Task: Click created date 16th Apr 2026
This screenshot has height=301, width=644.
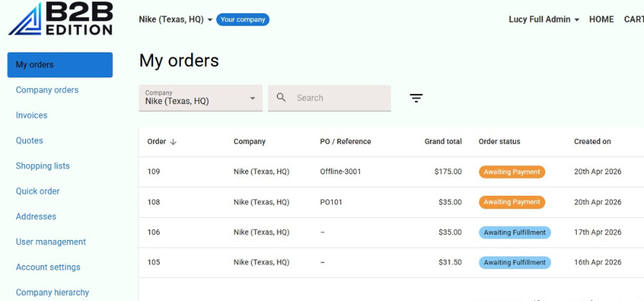Action: point(597,262)
